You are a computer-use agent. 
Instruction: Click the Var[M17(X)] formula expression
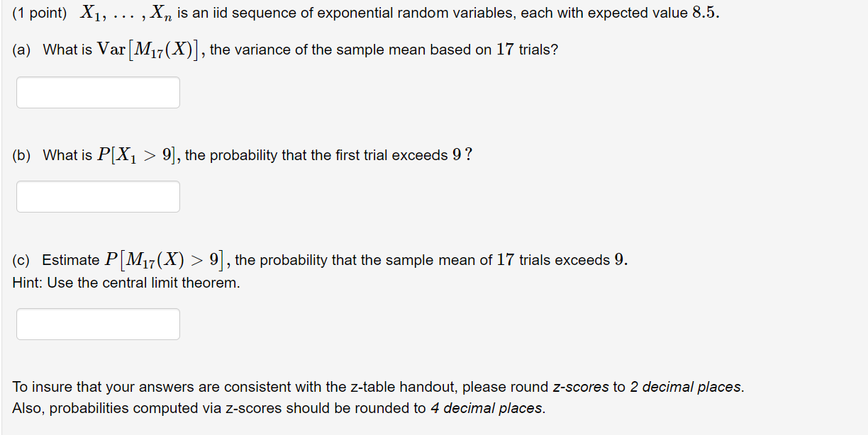pyautogui.click(x=150, y=49)
